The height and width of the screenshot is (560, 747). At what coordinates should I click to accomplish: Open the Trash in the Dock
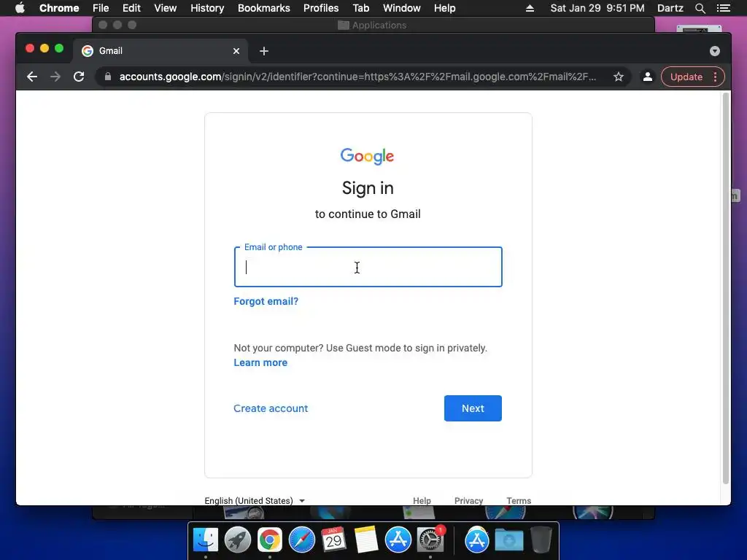point(541,540)
